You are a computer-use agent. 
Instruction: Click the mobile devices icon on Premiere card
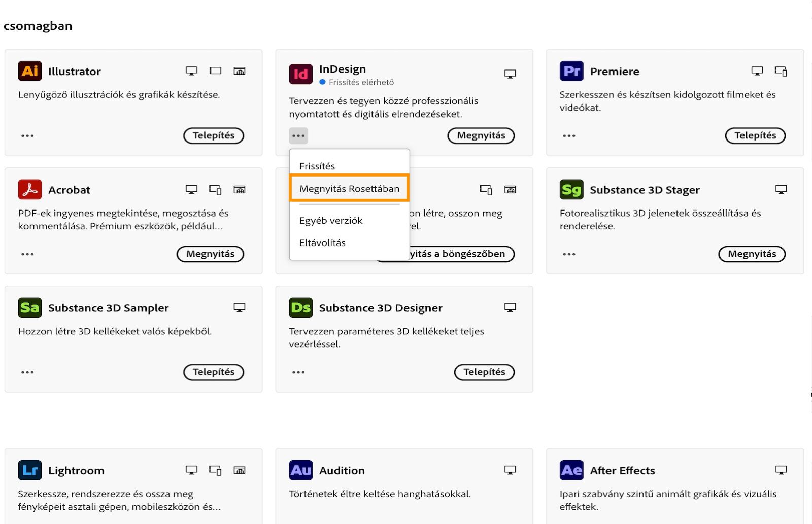click(781, 71)
